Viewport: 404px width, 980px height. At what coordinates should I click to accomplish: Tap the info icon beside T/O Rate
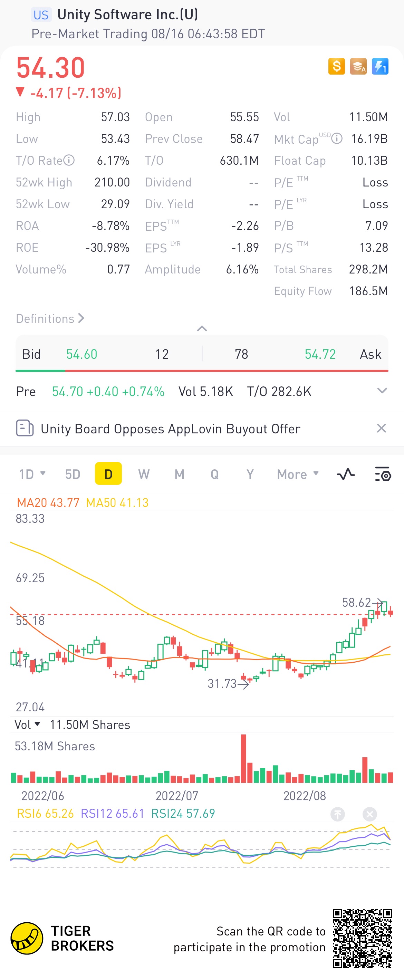(69, 160)
